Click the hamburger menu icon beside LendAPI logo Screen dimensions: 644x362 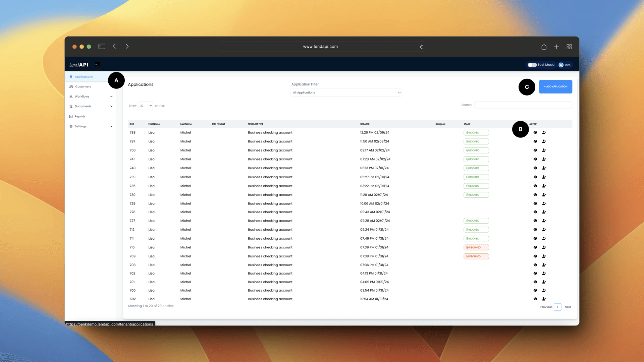(x=98, y=65)
